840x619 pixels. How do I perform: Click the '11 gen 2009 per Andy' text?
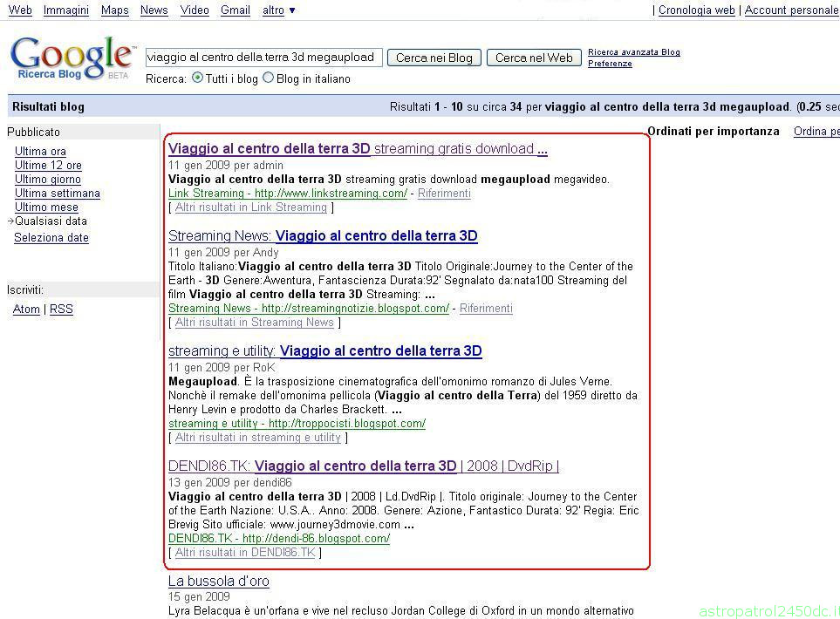coord(223,252)
